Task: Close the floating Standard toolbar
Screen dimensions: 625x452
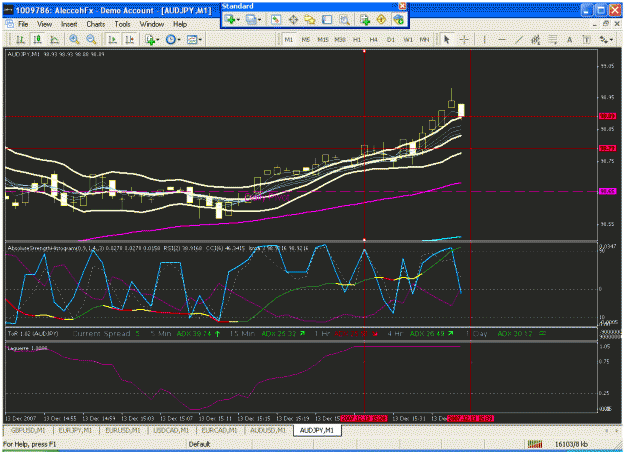Action: pyautogui.click(x=402, y=6)
